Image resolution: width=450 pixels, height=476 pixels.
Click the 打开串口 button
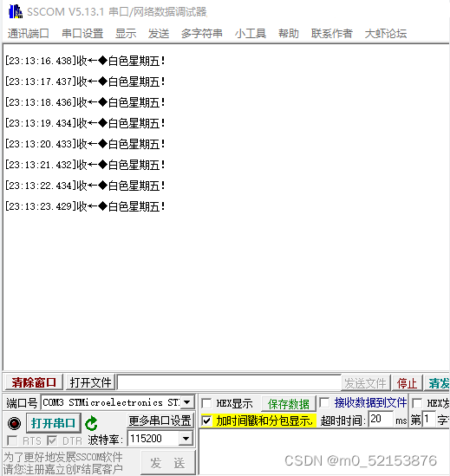coord(54,423)
